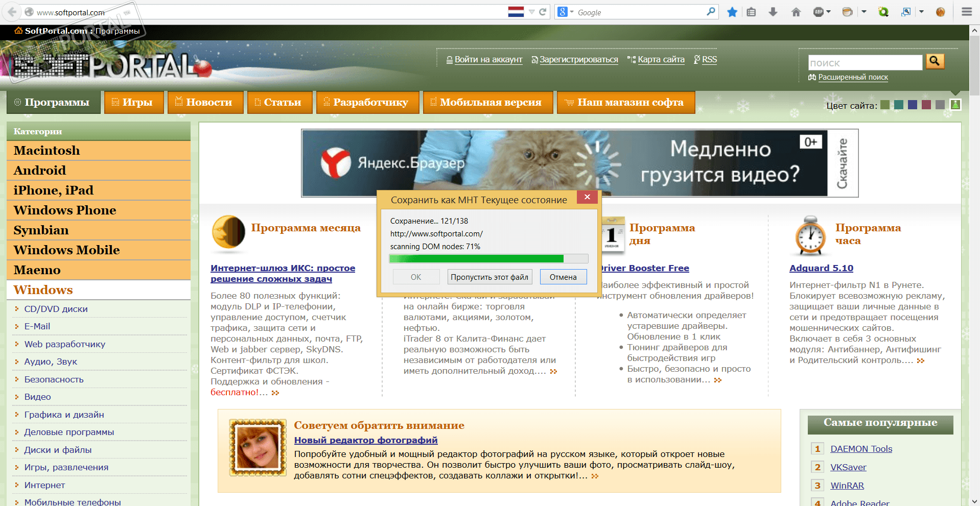
Task: Open the Карта сайта link
Action: 661,60
